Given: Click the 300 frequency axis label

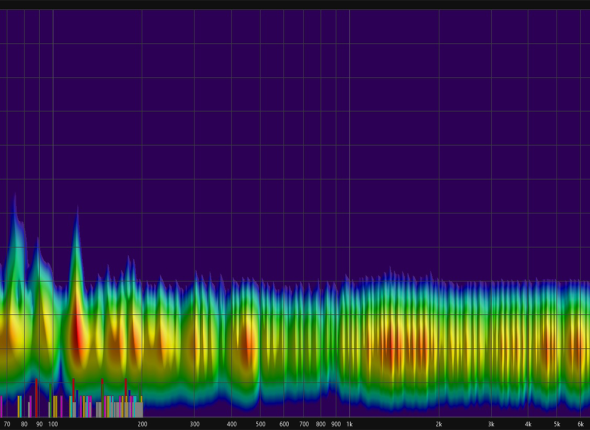Looking at the screenshot, I should click(194, 424).
